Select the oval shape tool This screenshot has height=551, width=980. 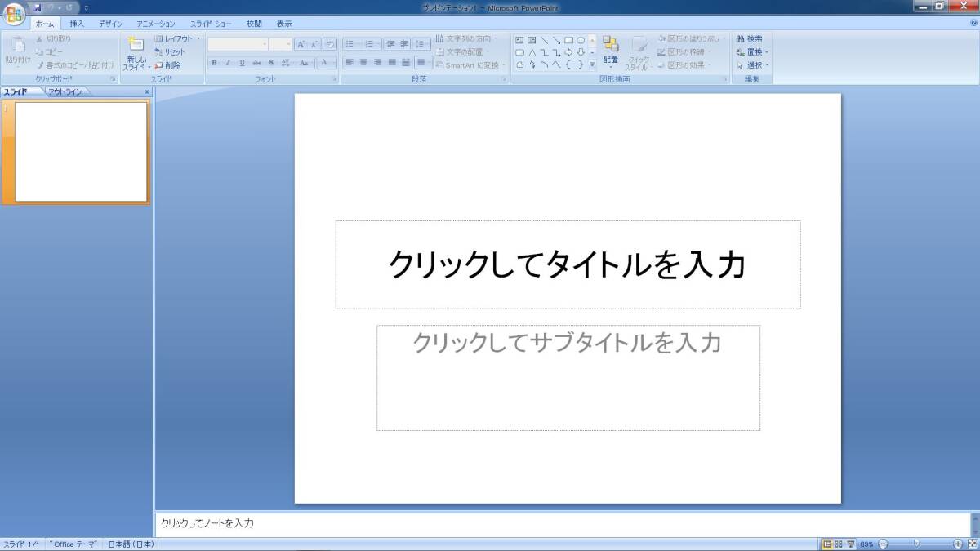pyautogui.click(x=580, y=39)
